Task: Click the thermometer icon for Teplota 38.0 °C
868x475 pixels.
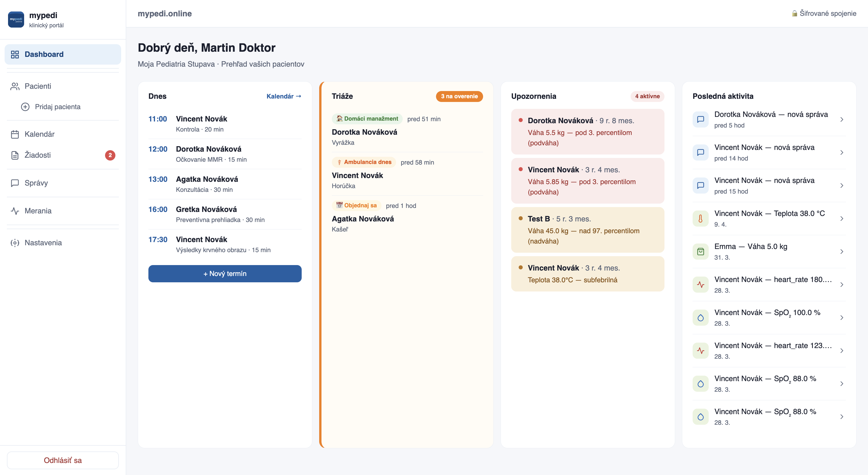Action: pos(700,219)
